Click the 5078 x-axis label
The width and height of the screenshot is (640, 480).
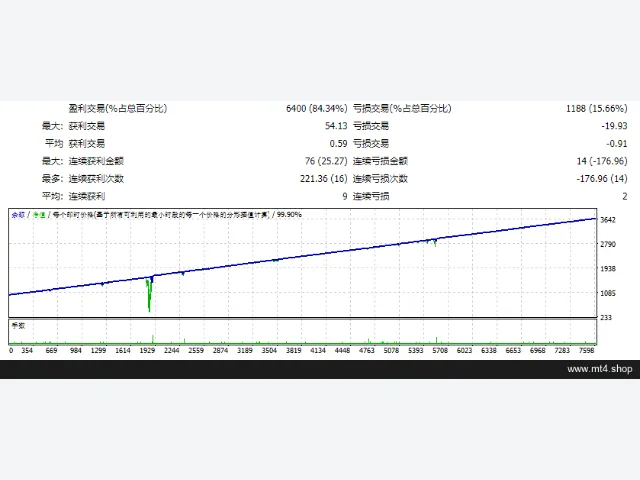point(391,350)
